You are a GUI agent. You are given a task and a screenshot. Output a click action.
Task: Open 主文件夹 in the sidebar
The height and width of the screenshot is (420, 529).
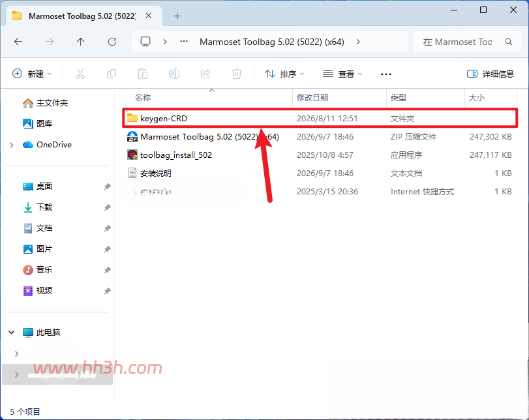pyautogui.click(x=45, y=103)
